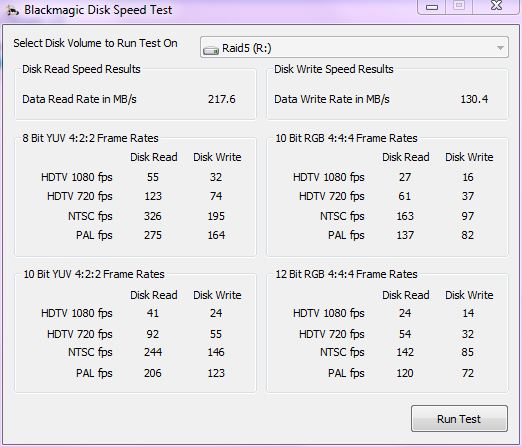Screen dimensions: 522x447
Task: Open the disk volume dropdown arrow
Action: pyautogui.click(x=500, y=48)
